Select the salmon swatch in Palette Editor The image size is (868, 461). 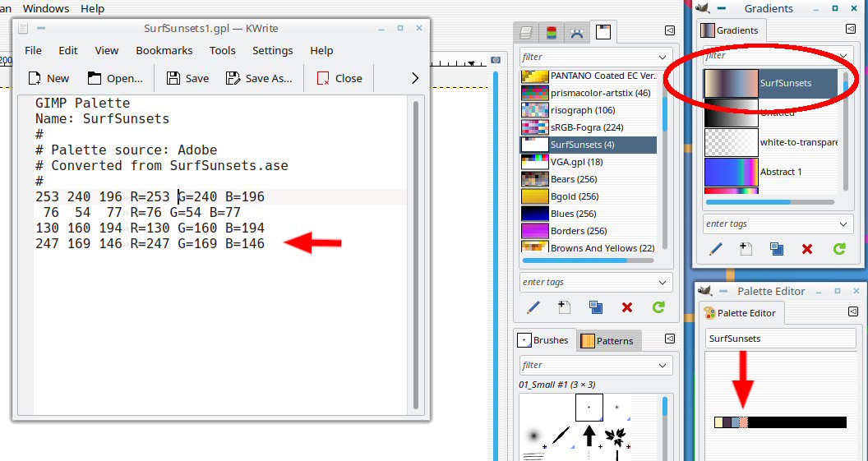click(x=743, y=422)
